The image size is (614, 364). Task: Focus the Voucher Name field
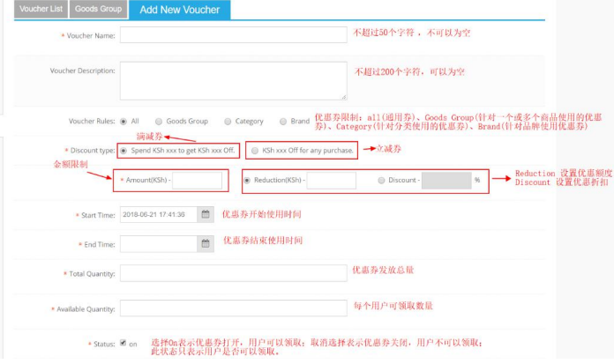234,35
